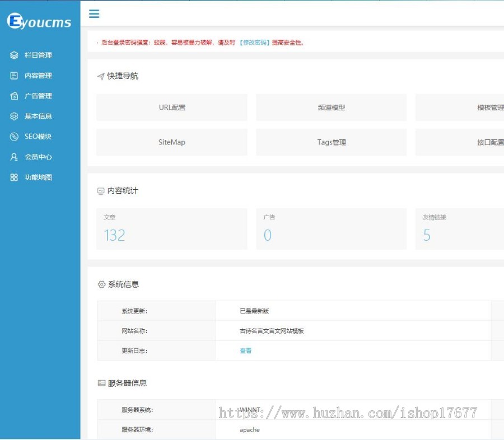This screenshot has height=440, width=504.
Task: Click the 友情链接 count 5 card
Action: click(460, 229)
